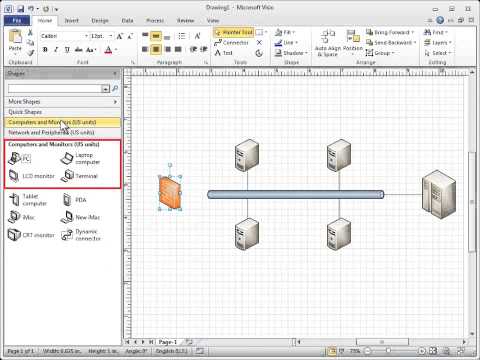
Task: Select the Connector tool
Action: click(232, 43)
